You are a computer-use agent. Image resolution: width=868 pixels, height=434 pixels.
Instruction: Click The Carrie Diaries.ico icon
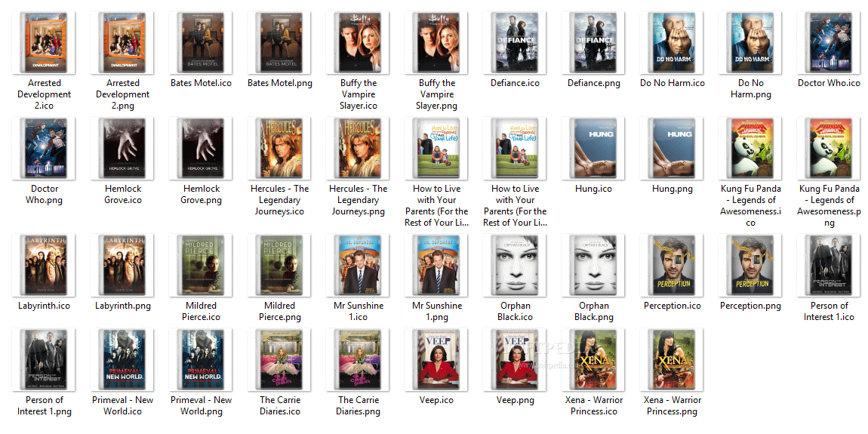[x=279, y=360]
